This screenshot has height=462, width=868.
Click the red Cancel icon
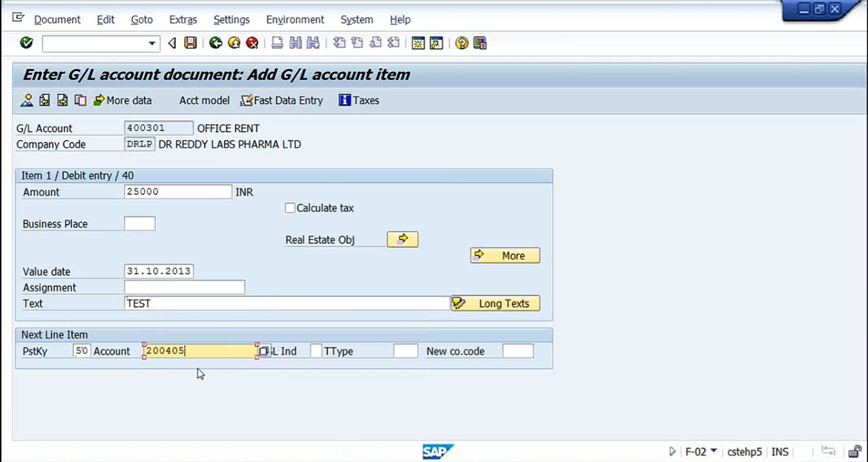pyautogui.click(x=252, y=43)
